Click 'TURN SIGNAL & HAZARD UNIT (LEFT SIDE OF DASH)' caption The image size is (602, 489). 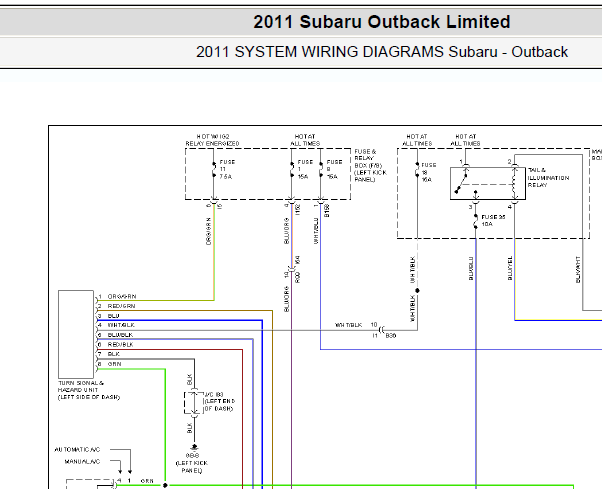(89, 390)
